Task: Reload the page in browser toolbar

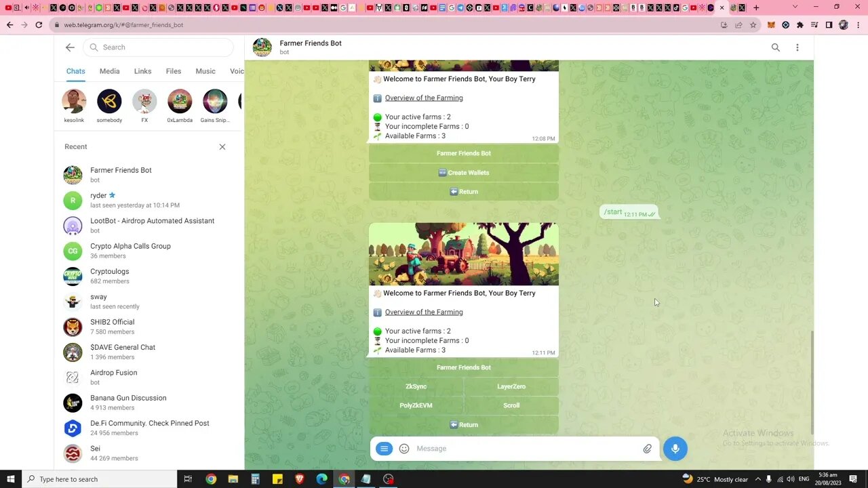Action: click(39, 25)
